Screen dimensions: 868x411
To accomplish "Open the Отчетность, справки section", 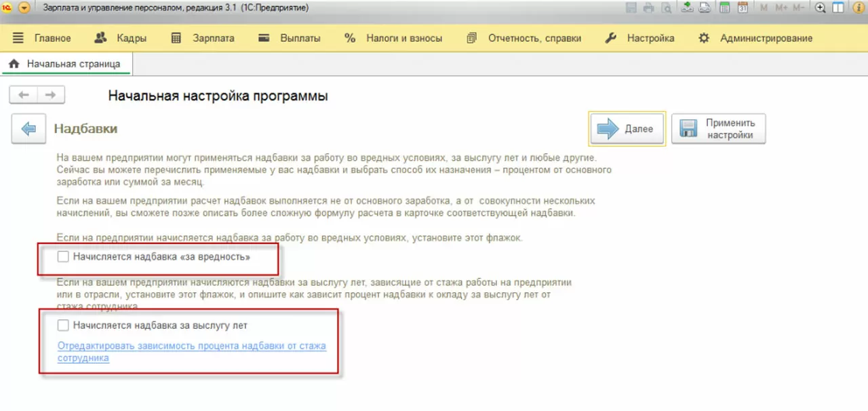I will click(x=524, y=38).
